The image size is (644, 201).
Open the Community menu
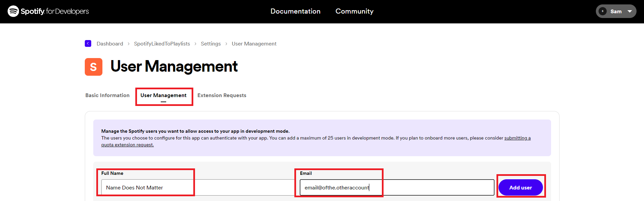point(354,11)
